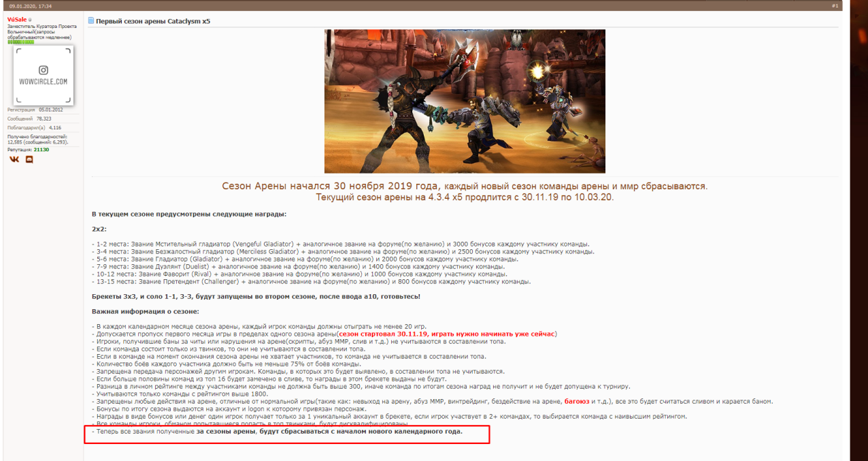The width and height of the screenshot is (868, 461).
Task: Click the Instagram logo in the avatar
Action: [x=43, y=70]
